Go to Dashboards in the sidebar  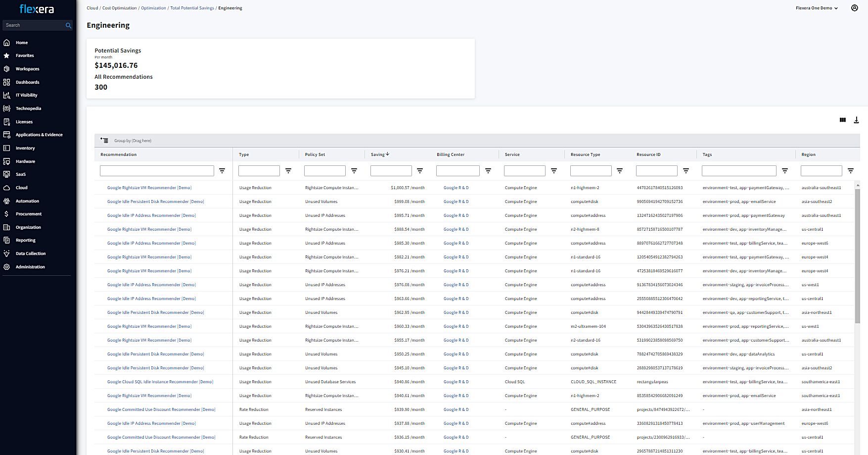(27, 82)
